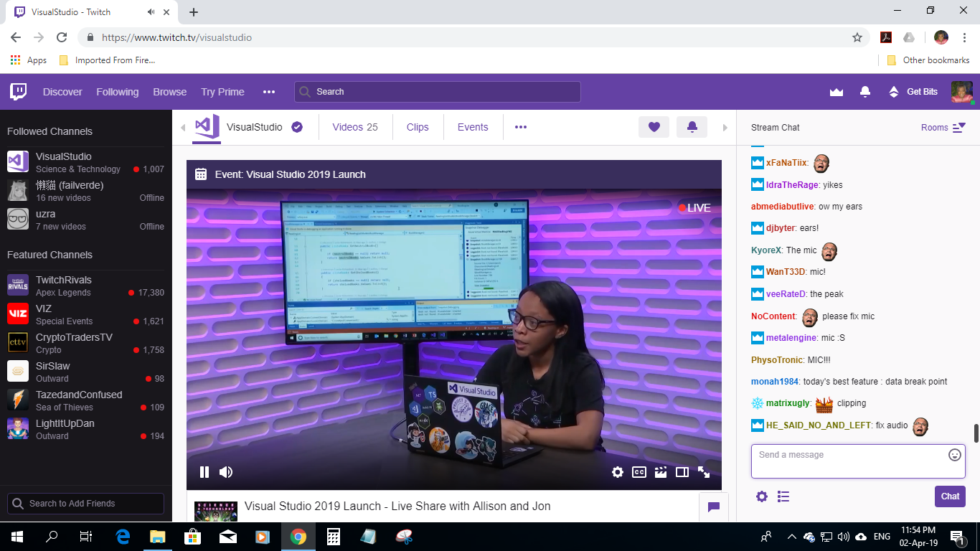Image resolution: width=980 pixels, height=551 pixels.
Task: Open a new Chrome tab
Action: coord(194,12)
